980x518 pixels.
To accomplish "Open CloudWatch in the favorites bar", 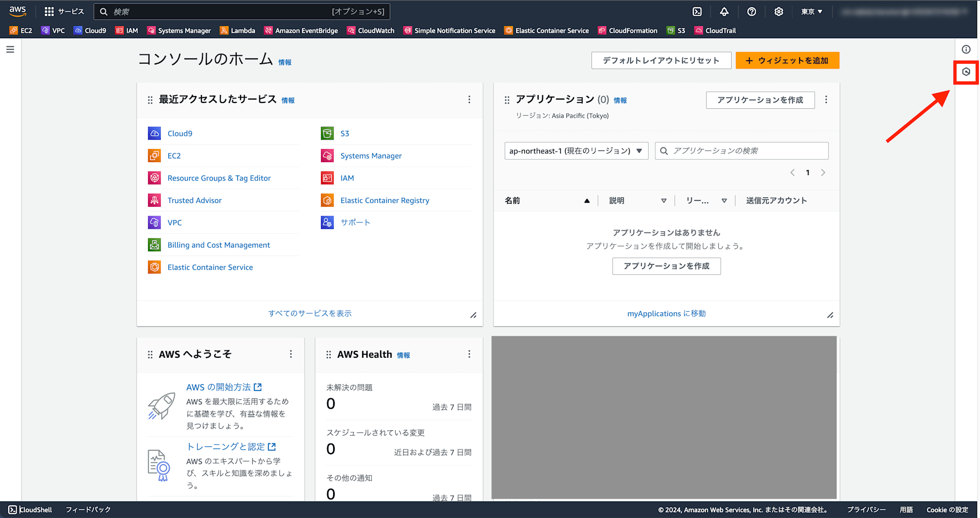I will pyautogui.click(x=370, y=30).
